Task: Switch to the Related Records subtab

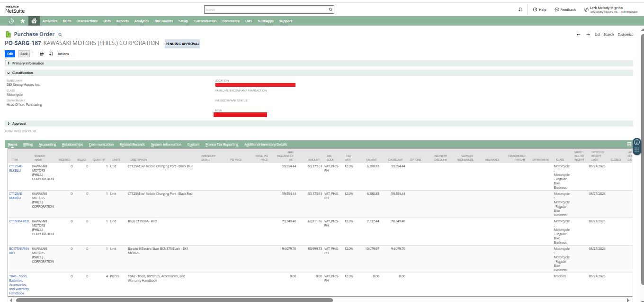Action: tap(132, 144)
